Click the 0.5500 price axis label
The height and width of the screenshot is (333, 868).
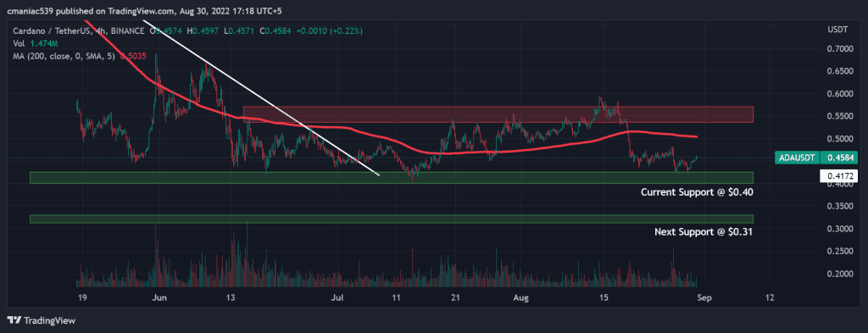[x=839, y=116]
